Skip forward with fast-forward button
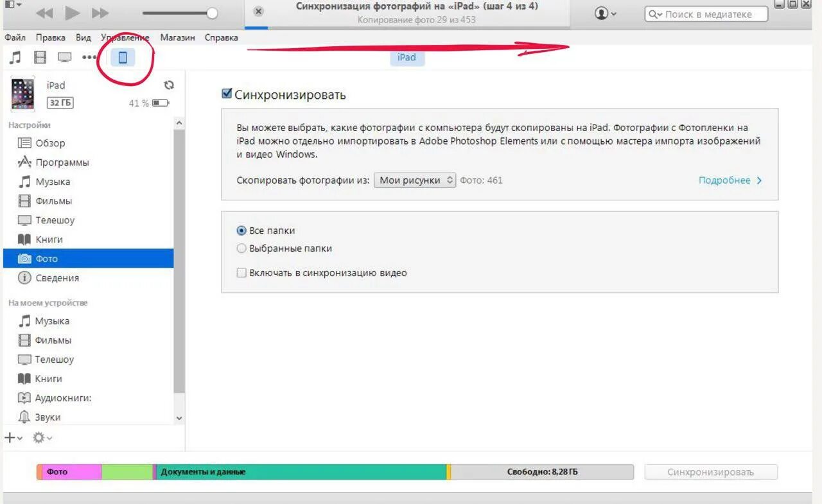This screenshot has width=822, height=504. (100, 13)
